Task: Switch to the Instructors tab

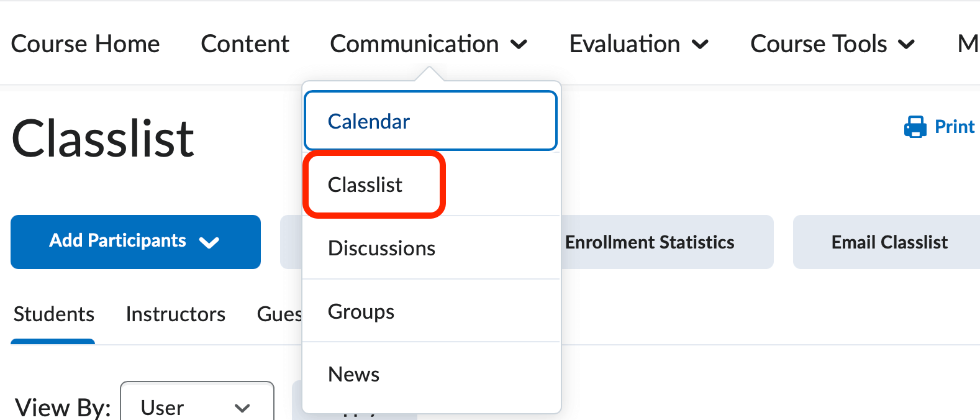Action: [x=175, y=314]
